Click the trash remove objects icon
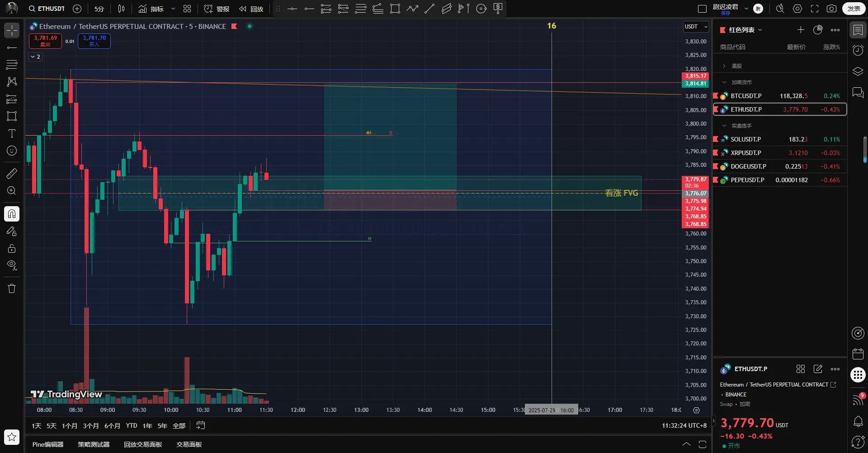 [12, 288]
